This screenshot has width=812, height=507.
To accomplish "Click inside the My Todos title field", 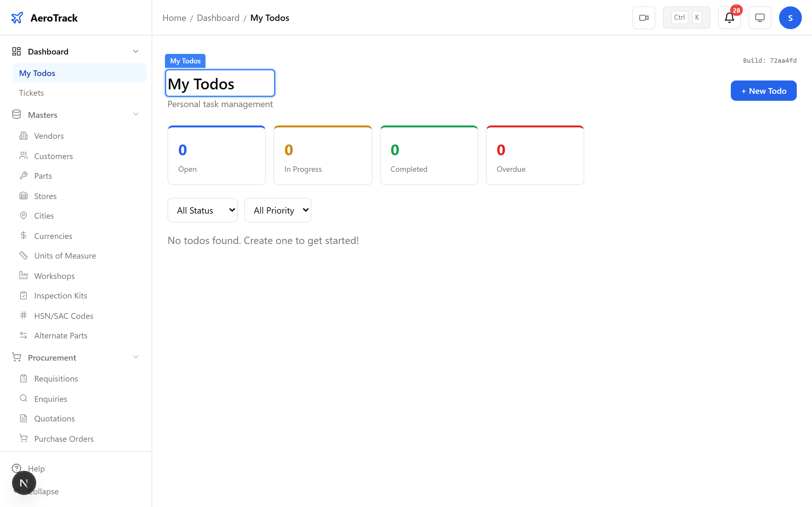I will [220, 83].
